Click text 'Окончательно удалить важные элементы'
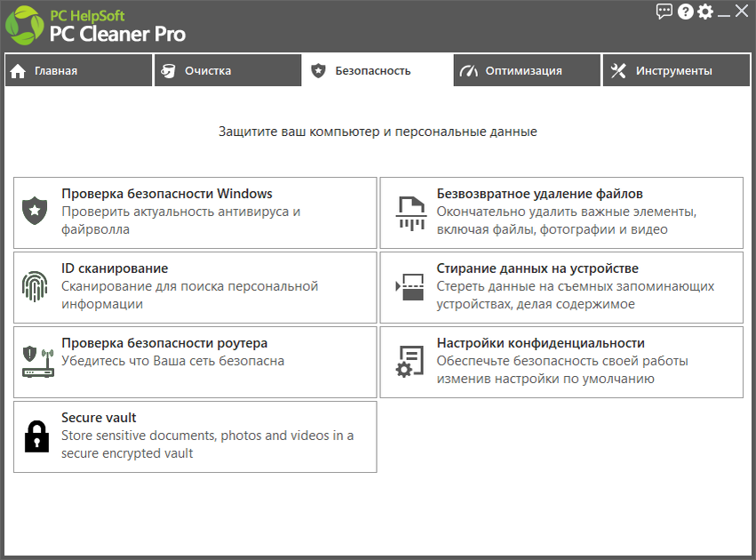 [567, 212]
